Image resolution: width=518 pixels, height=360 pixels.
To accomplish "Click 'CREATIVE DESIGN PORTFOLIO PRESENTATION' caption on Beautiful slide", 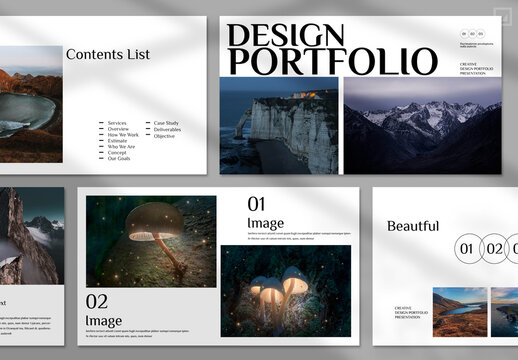I will click(x=411, y=313).
